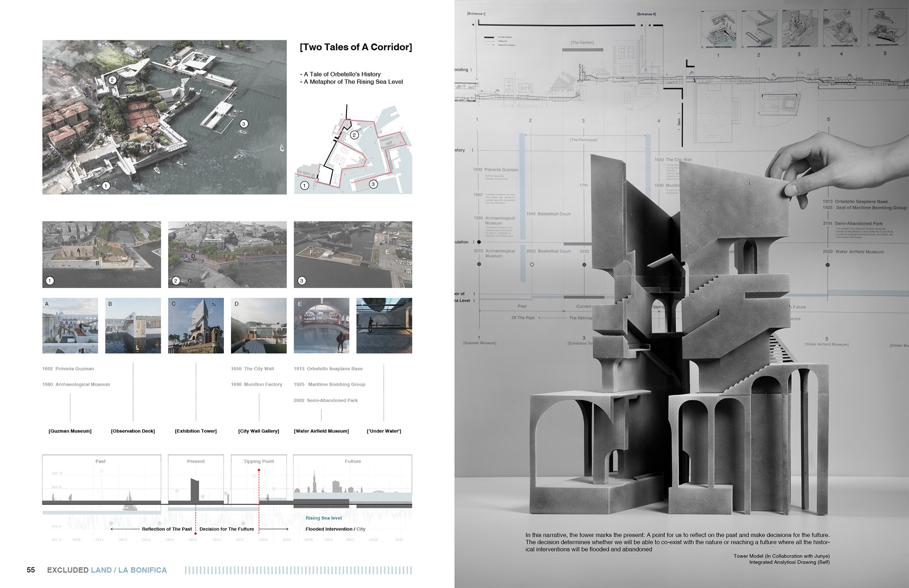Image resolution: width=909 pixels, height=588 pixels.
Task: Select the [Water Airfield Museum] label
Action: [321, 431]
